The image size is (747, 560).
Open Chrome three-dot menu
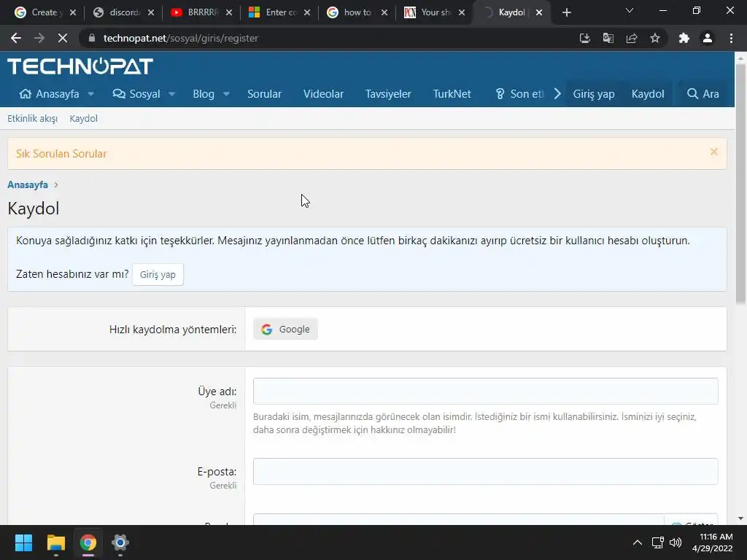(x=731, y=38)
